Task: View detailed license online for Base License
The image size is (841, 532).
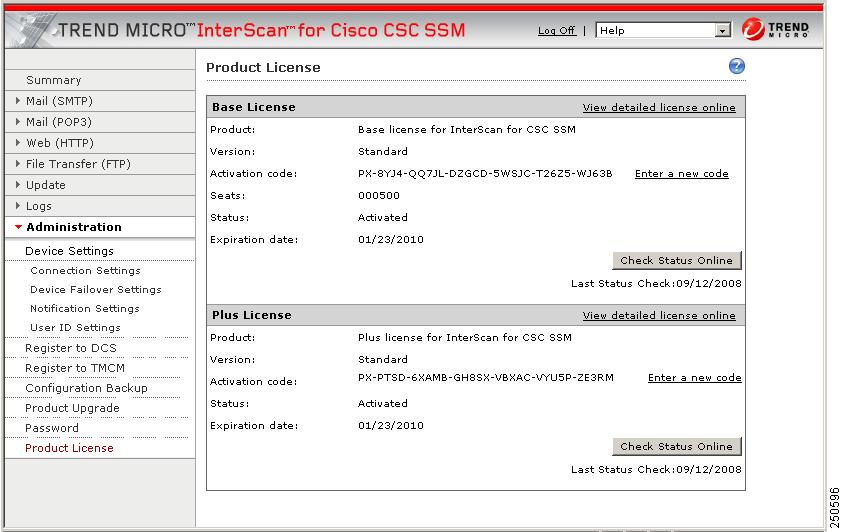Action: click(x=659, y=107)
